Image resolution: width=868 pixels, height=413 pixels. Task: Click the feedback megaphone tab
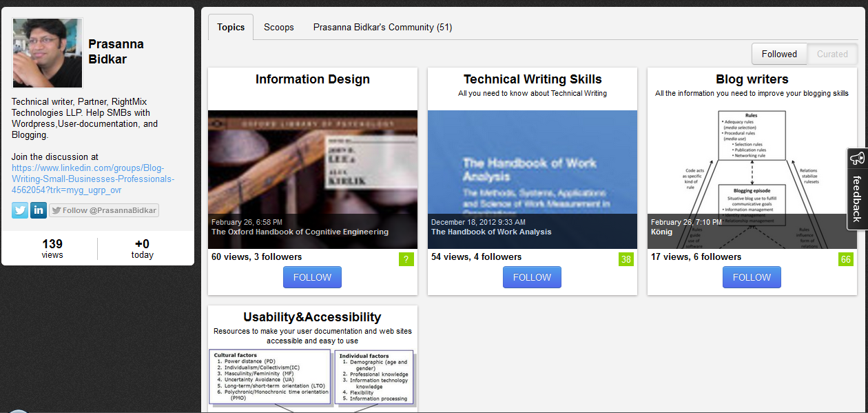(857, 188)
